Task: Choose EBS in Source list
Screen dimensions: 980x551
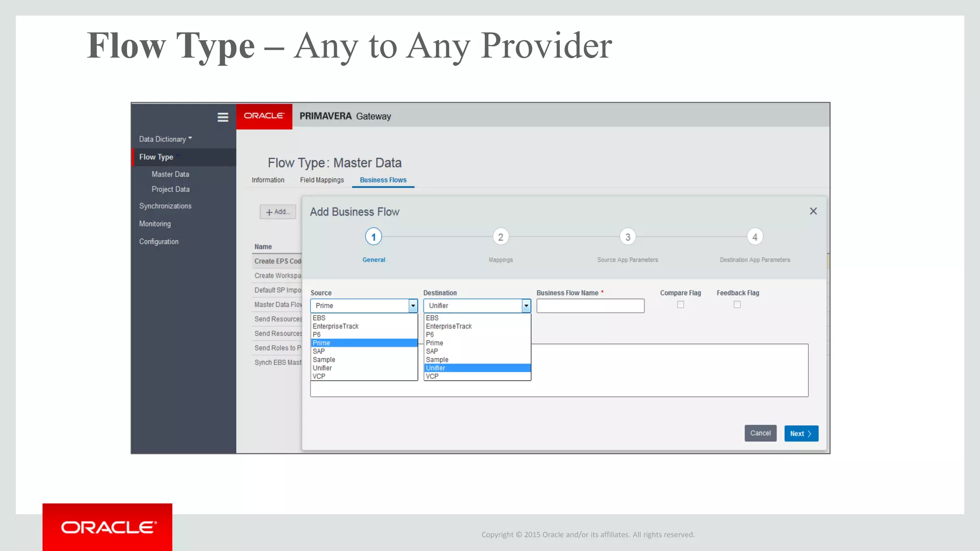Action: pyautogui.click(x=364, y=318)
